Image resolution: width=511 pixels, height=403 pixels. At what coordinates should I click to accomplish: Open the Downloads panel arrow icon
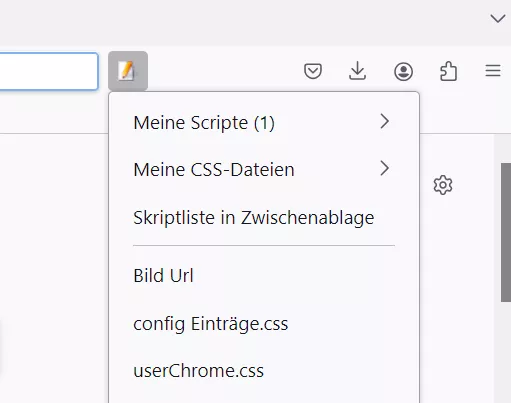357,71
